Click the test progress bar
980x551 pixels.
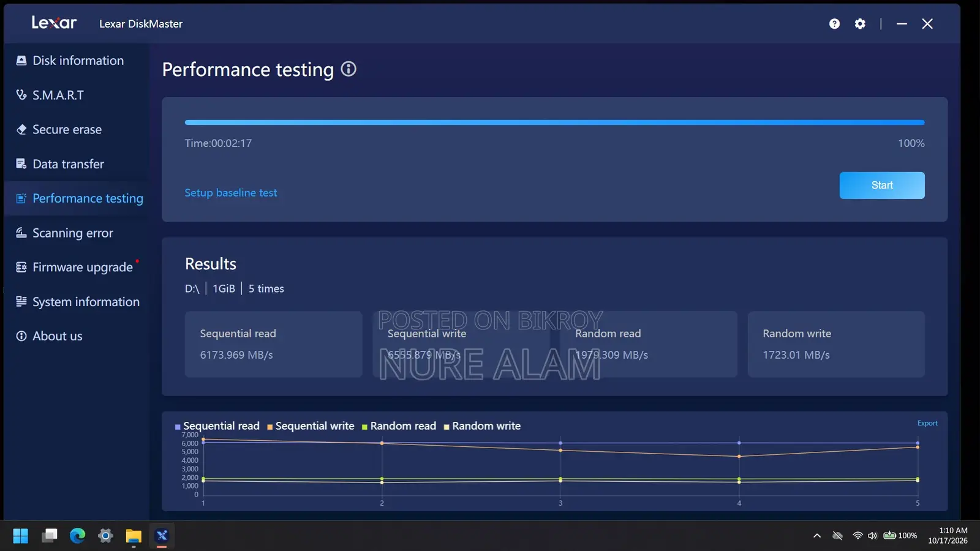point(555,122)
